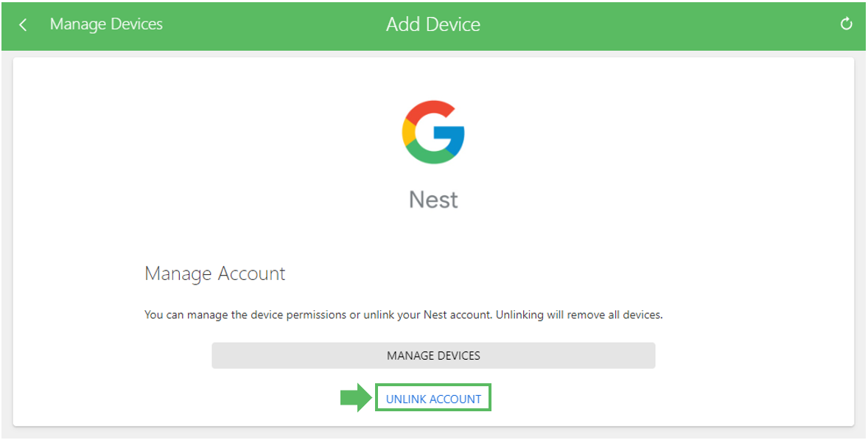868x440 pixels.
Task: Go back via the Manage Devices header label
Action: (x=106, y=24)
